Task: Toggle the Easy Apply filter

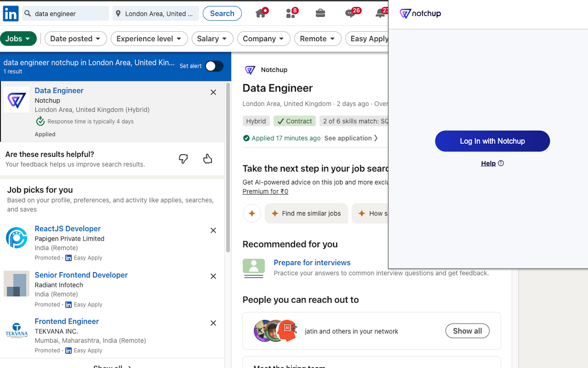Action: click(367, 39)
